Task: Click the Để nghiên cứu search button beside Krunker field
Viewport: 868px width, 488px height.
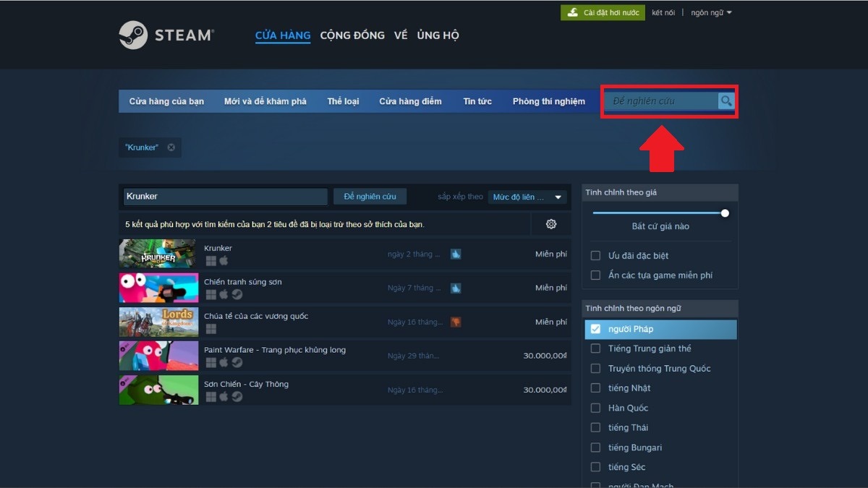Action: [370, 197]
